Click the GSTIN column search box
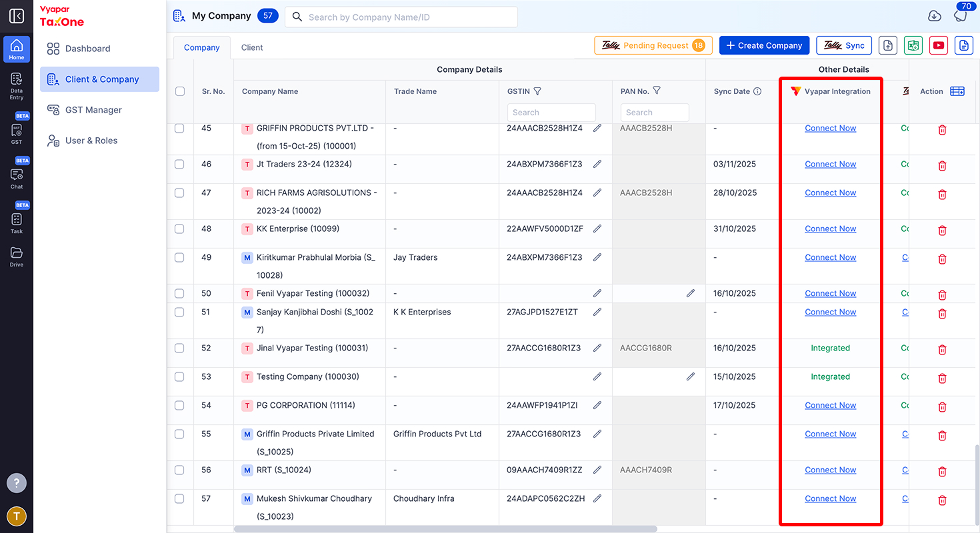This screenshot has height=533, width=980. pos(551,113)
